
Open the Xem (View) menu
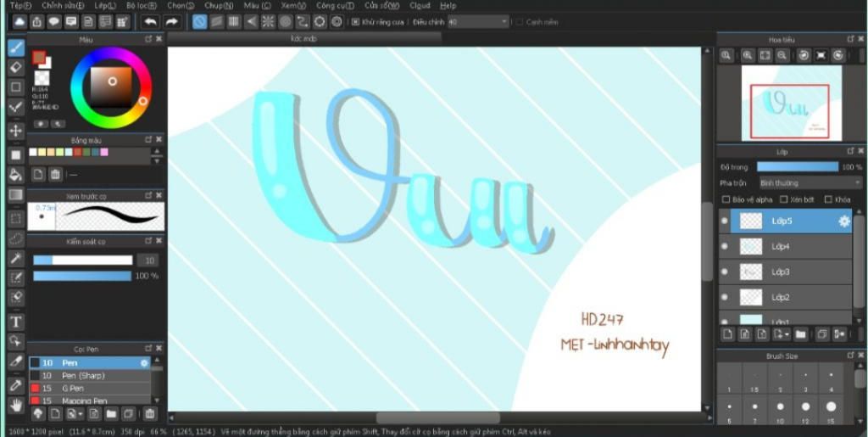click(x=293, y=6)
